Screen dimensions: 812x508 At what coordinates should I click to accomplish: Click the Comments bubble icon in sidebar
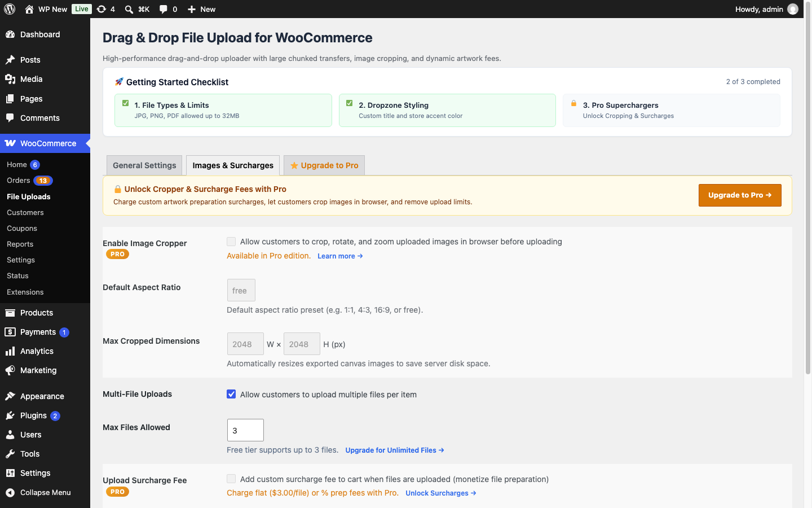10,118
